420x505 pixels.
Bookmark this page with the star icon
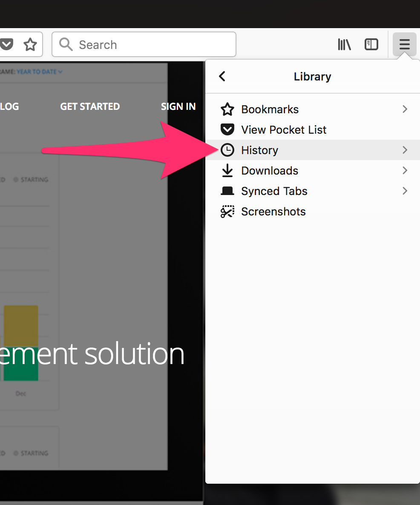(30, 44)
